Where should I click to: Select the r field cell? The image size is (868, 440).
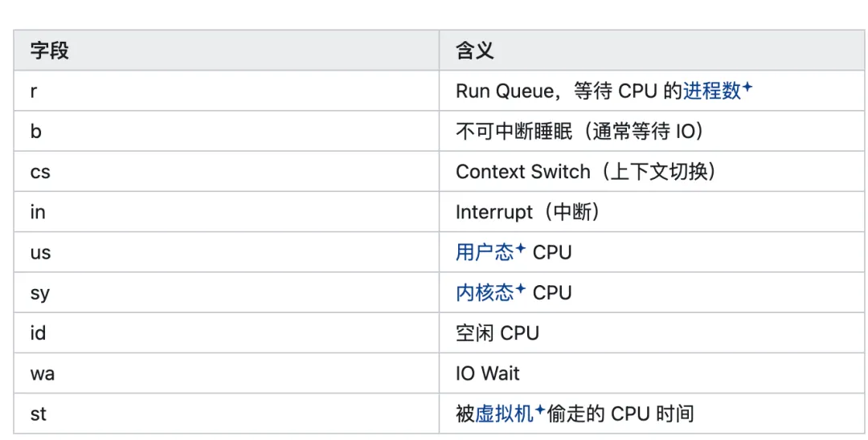227,91
